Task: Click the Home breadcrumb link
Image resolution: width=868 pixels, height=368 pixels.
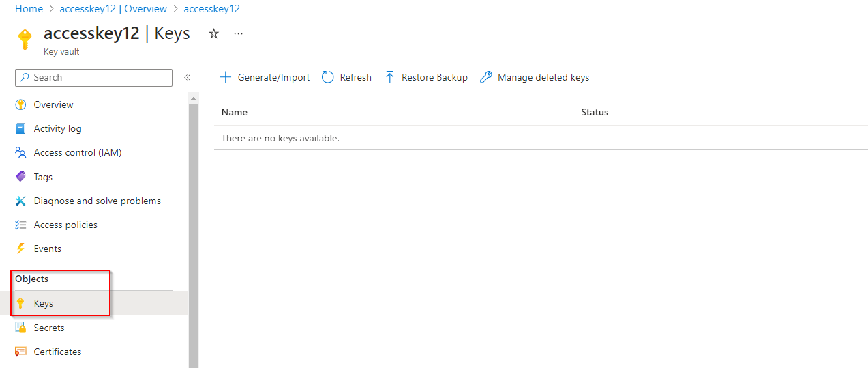Action: pos(29,9)
